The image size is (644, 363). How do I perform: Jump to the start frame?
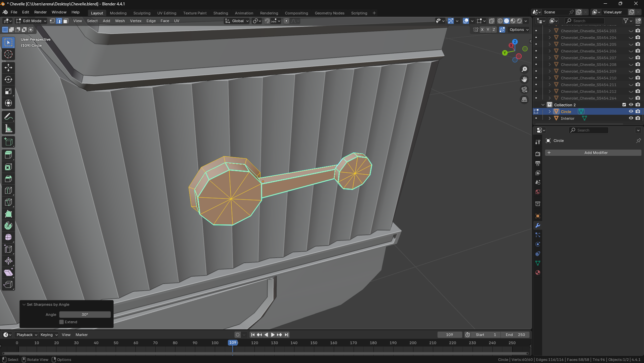click(253, 335)
